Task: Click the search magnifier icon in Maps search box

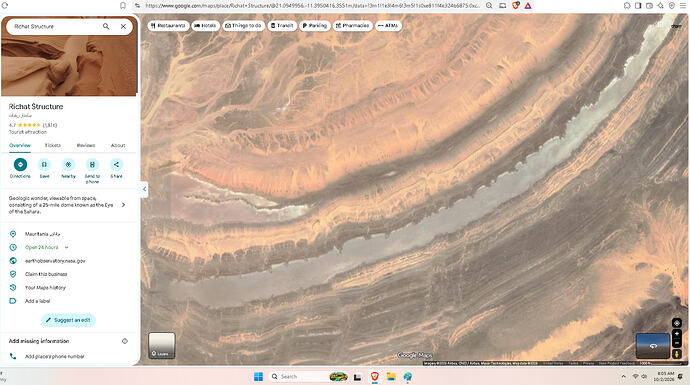Action: 106,26
